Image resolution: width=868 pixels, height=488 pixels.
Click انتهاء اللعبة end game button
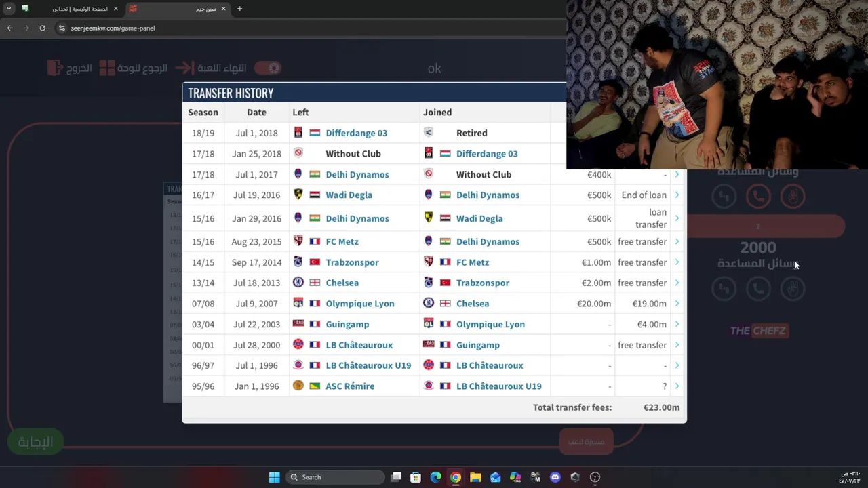click(210, 68)
